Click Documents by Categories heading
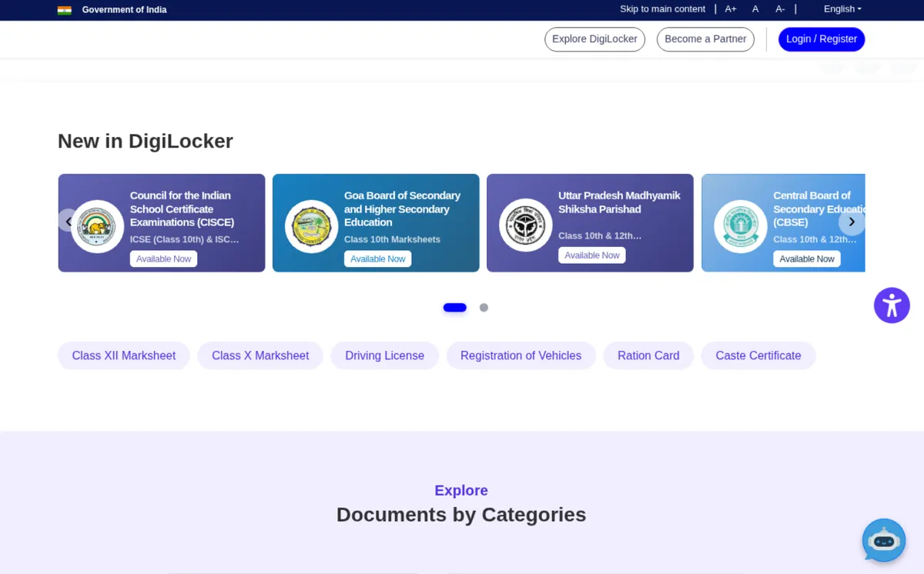The width and height of the screenshot is (924, 574). [x=461, y=515]
